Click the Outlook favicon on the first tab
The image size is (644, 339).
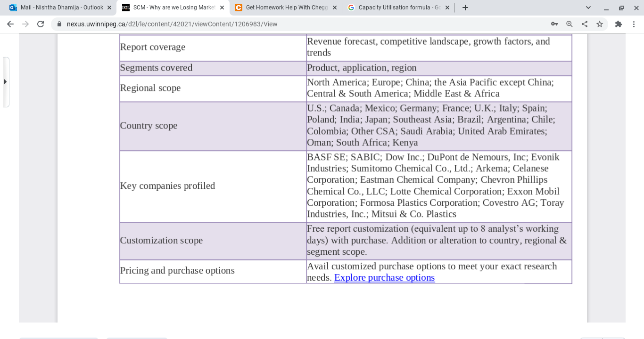pos(13,8)
